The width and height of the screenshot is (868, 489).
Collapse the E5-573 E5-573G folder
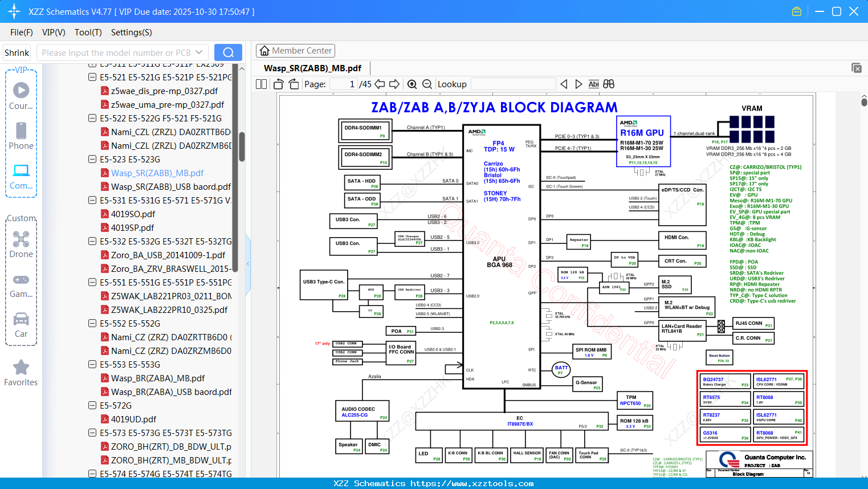click(x=92, y=433)
